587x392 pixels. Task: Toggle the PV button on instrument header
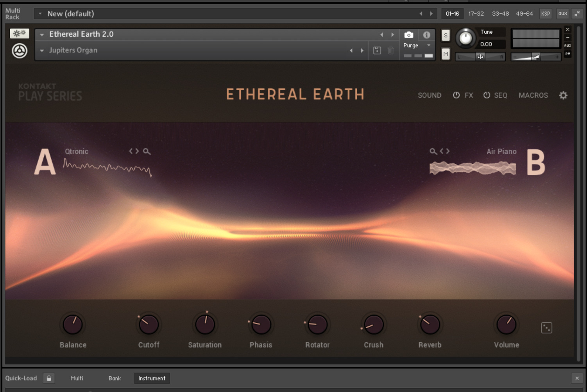pyautogui.click(x=568, y=54)
